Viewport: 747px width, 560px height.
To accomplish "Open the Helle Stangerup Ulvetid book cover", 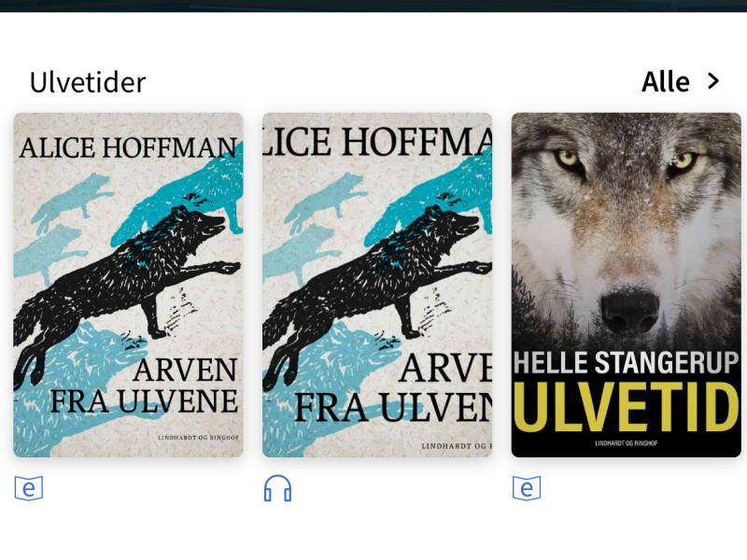I will click(x=626, y=285).
